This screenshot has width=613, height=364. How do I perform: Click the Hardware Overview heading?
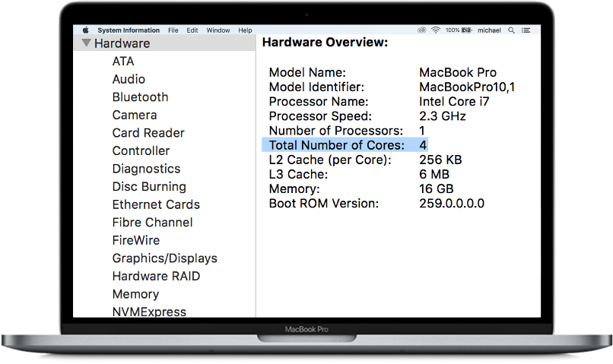[325, 43]
